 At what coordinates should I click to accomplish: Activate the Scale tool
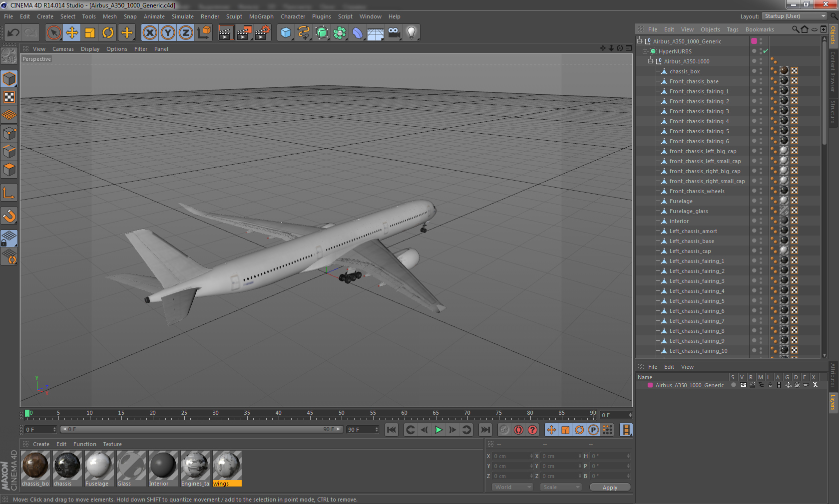pyautogui.click(x=90, y=33)
